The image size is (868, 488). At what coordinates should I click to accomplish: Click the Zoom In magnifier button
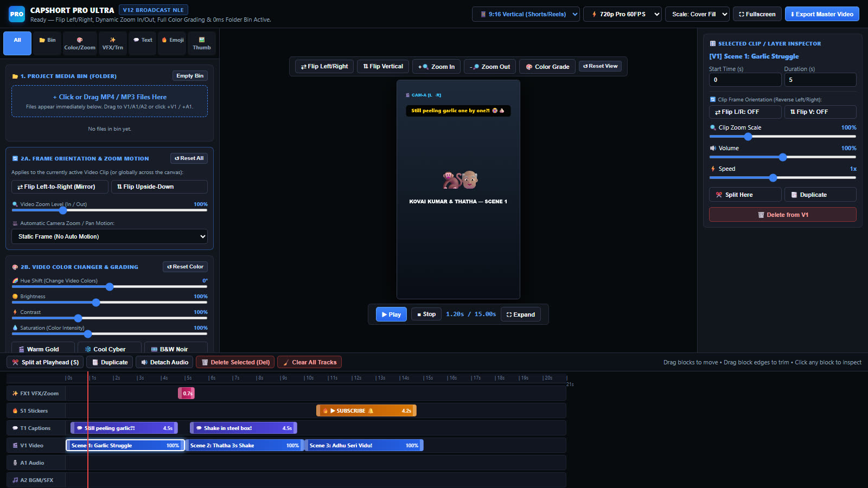(x=437, y=66)
